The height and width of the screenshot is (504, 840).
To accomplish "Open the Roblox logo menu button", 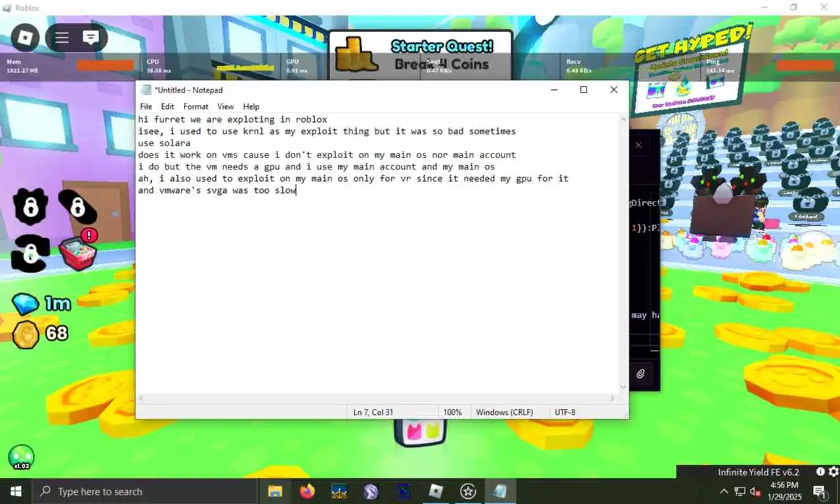I will tap(25, 37).
